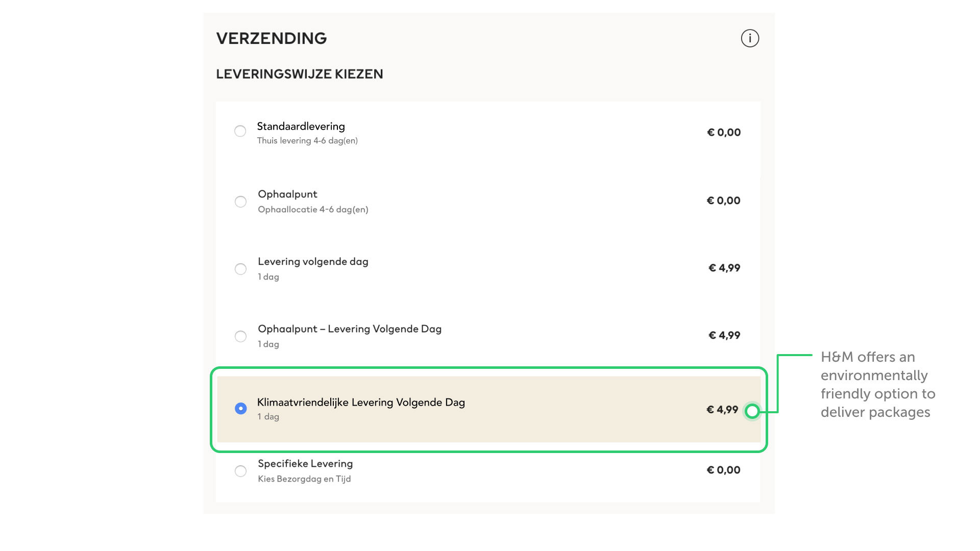This screenshot has width=980, height=551.
Task: Pick the Ophaalpunt – Levering Volgende Dag radio
Action: click(x=240, y=336)
